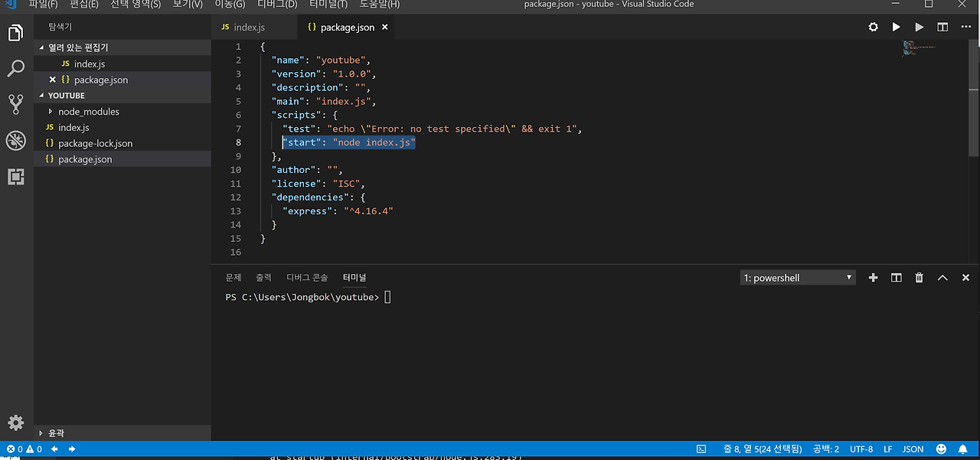Open package-lock.json in the file tree
This screenshot has width=980, height=460.
tap(95, 143)
